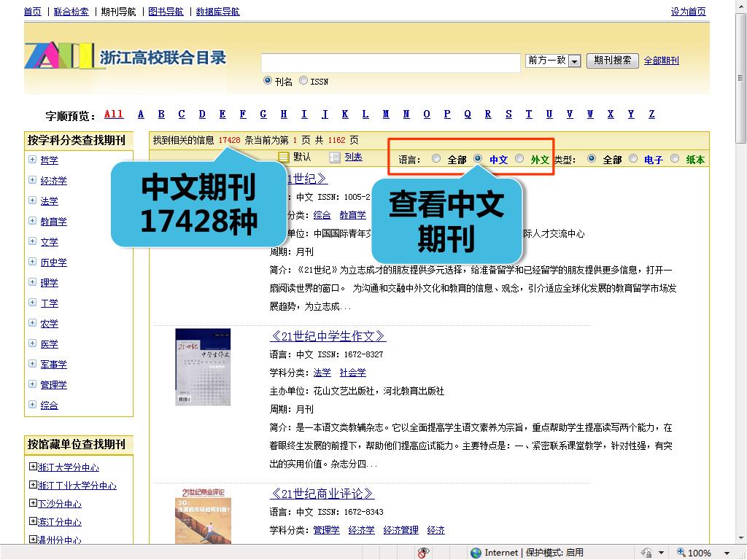Choose language 外文 radio button
The height and width of the screenshot is (560, 747).
(x=519, y=158)
